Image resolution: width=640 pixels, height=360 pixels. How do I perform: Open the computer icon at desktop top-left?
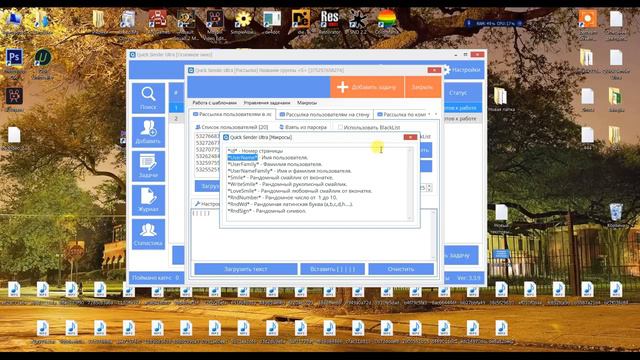pos(14,20)
